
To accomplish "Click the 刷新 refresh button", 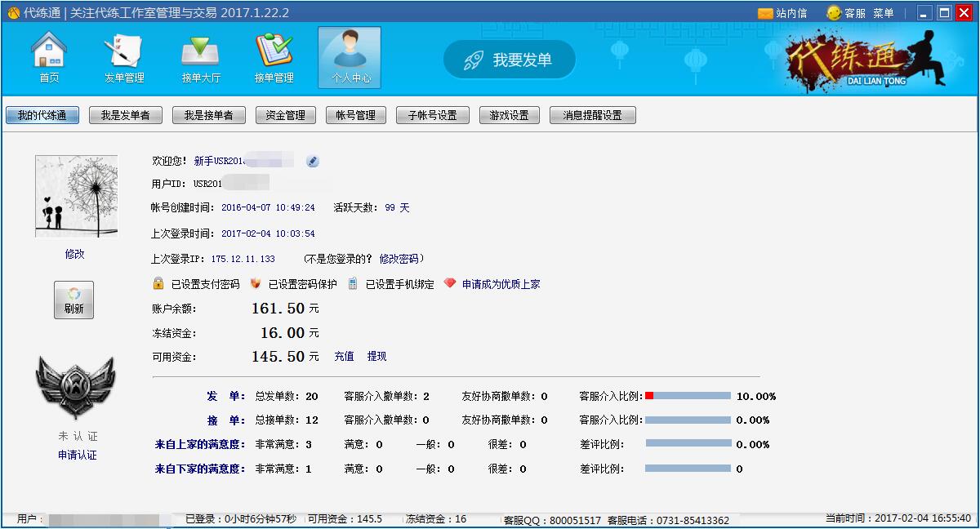I will [x=74, y=300].
